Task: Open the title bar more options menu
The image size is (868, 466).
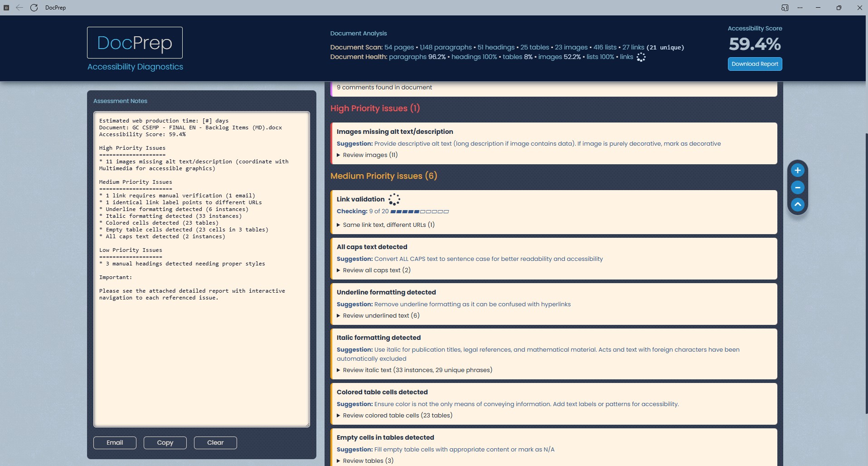Action: click(800, 8)
